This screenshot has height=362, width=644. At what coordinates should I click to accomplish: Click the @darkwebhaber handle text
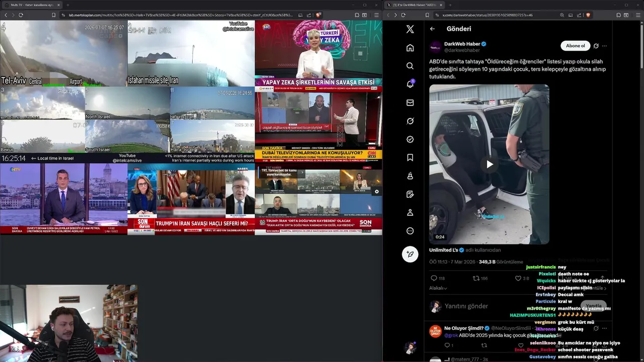coord(462,50)
